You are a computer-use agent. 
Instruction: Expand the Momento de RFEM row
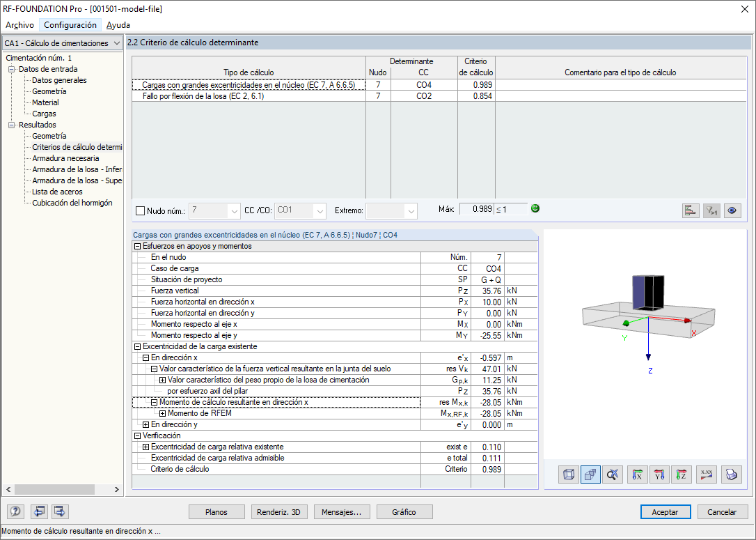coord(162,414)
